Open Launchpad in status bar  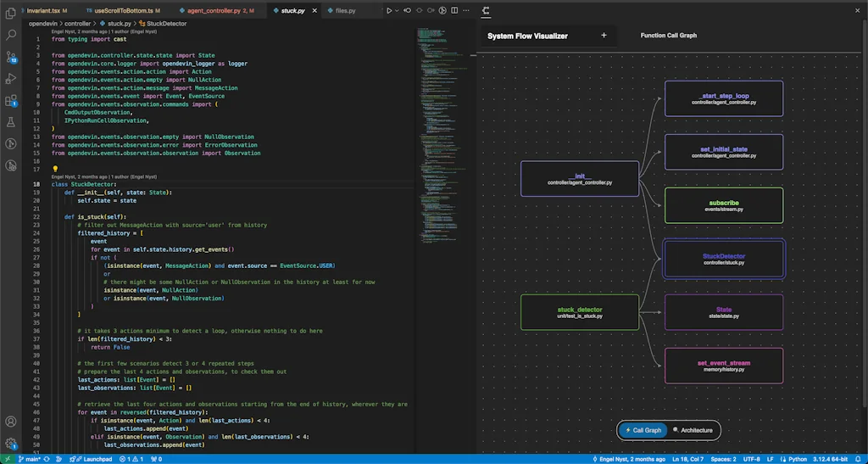coord(91,459)
